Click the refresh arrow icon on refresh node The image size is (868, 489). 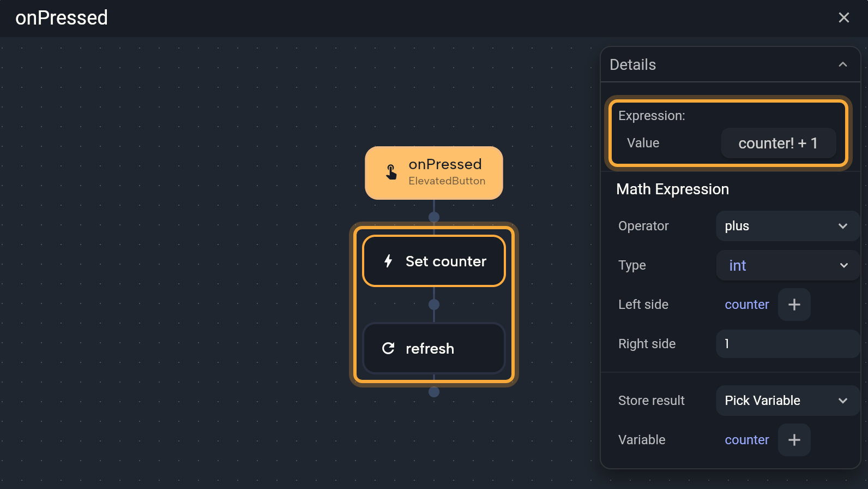coord(388,348)
